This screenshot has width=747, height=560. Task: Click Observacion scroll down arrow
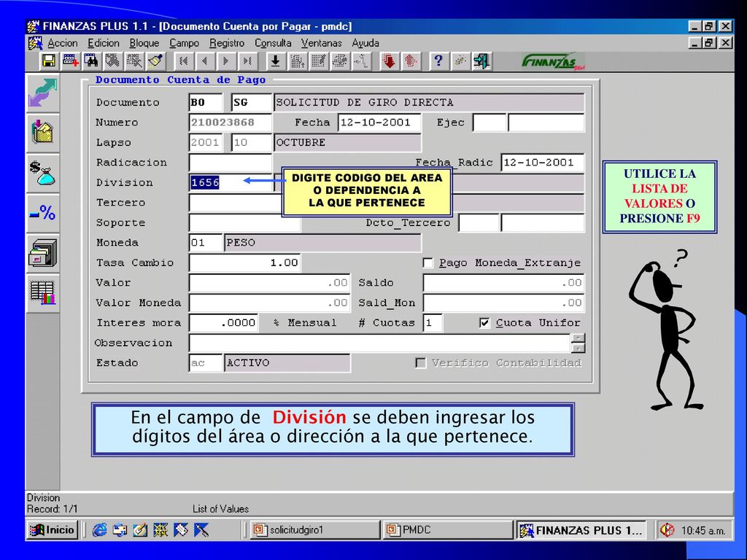pos(578,348)
